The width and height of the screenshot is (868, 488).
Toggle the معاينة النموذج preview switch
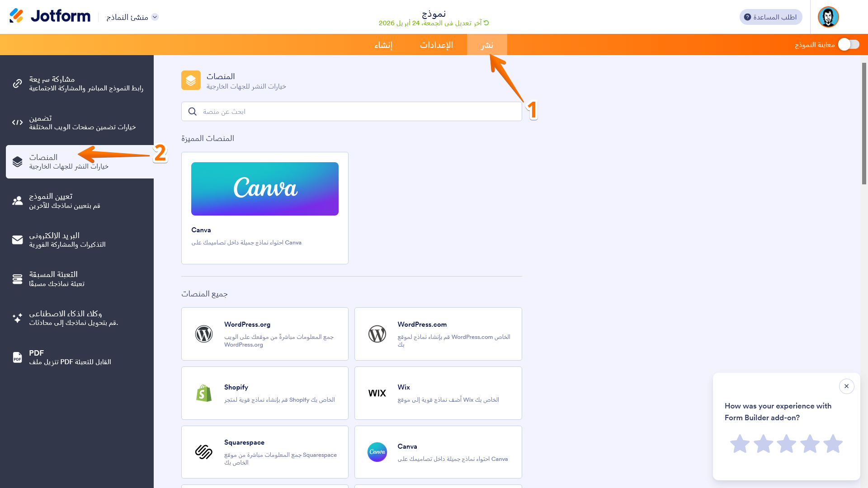pos(849,44)
